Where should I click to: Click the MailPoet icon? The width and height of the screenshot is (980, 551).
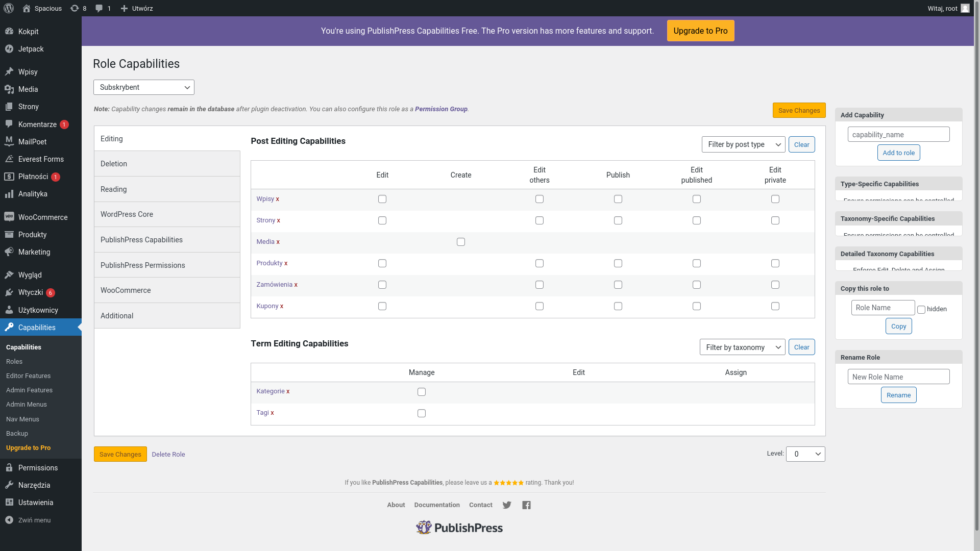click(9, 142)
